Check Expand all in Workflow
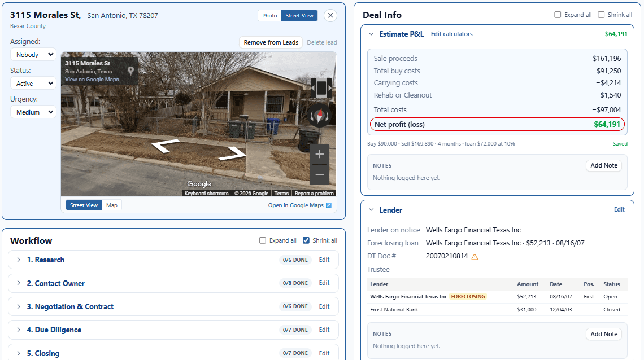The height and width of the screenshot is (360, 644). [263, 240]
